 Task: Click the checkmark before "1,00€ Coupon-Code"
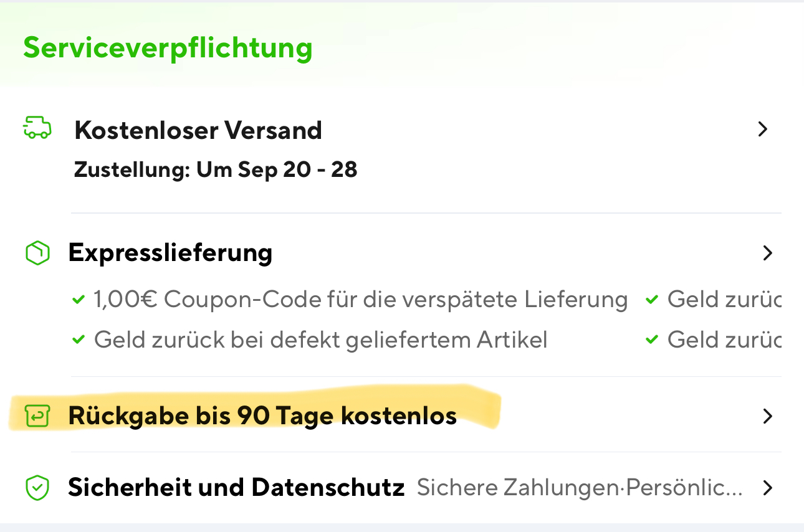(x=78, y=300)
